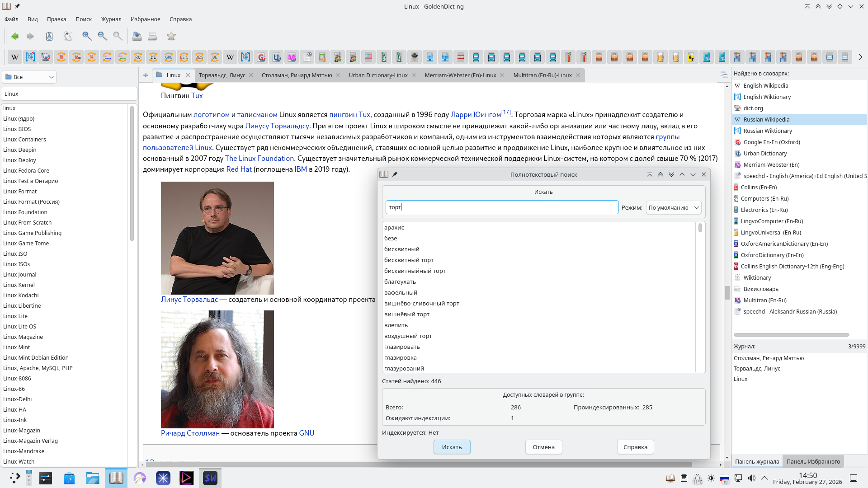The width and height of the screenshot is (868, 488).
Task: Click the save article icon
Action: pos(137,36)
